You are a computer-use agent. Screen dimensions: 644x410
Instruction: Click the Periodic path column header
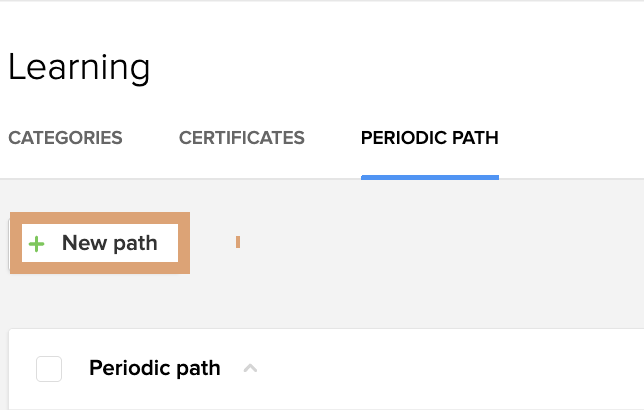pos(154,368)
